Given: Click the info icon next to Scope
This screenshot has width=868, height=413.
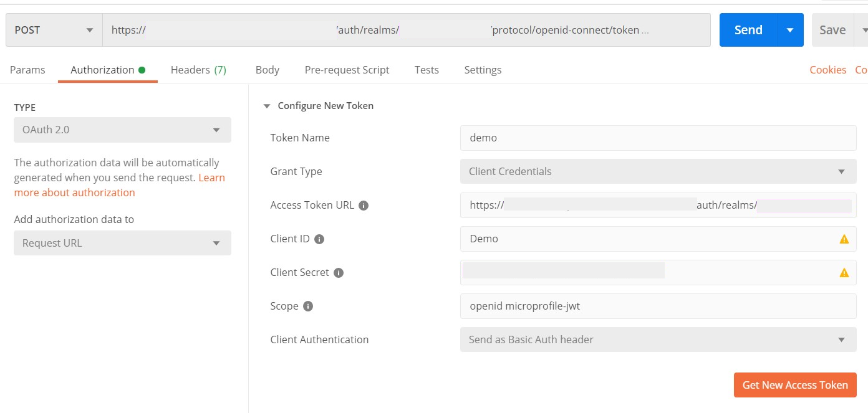Looking at the screenshot, I should coord(308,306).
